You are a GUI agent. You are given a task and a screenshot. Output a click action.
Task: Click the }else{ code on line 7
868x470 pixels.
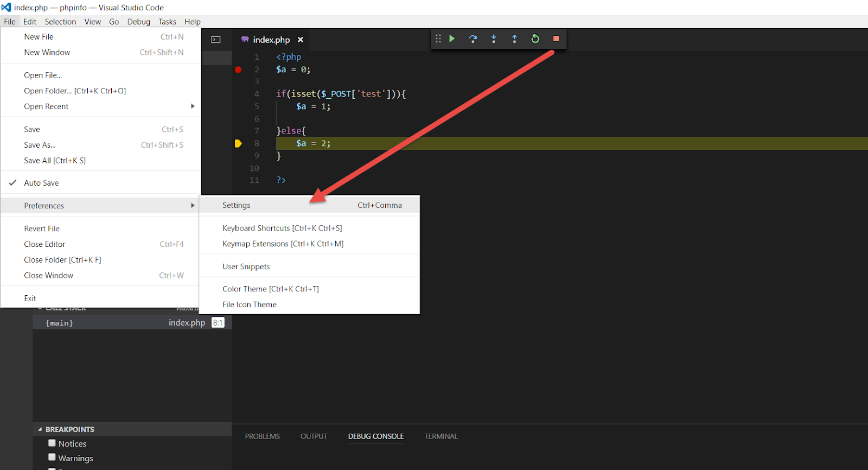291,131
